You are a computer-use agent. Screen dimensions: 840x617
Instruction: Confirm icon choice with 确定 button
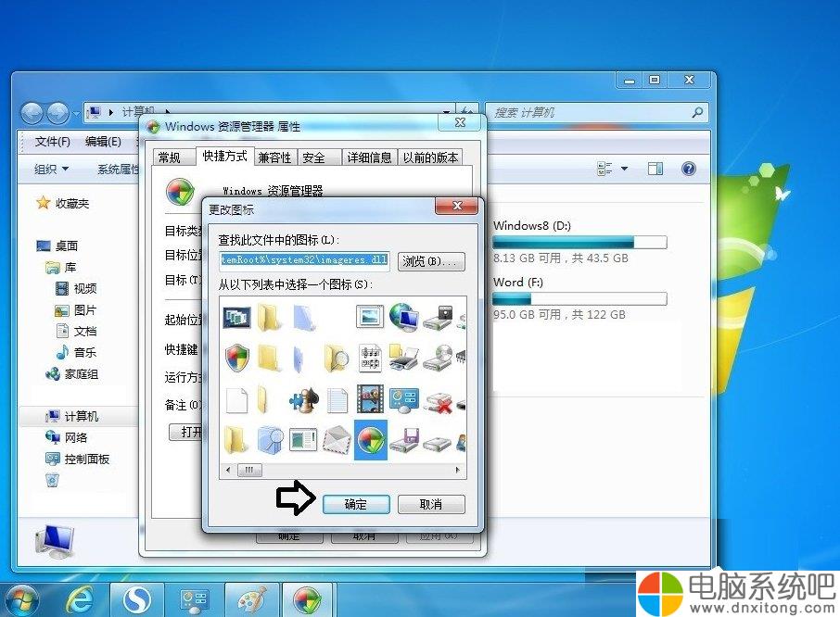356,504
